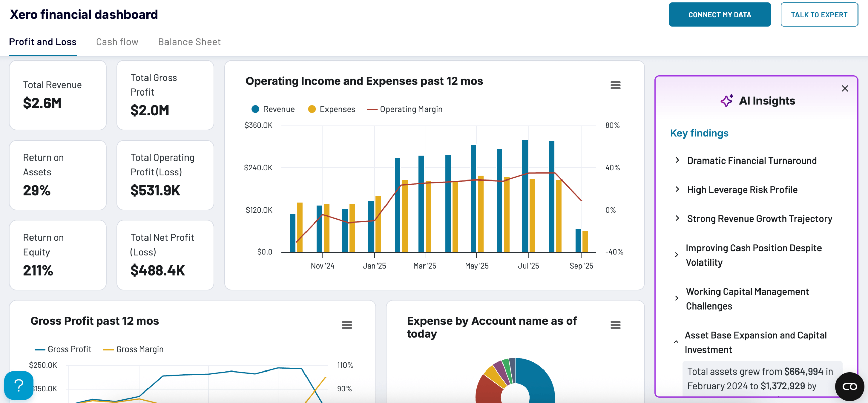Viewport: 868px width, 403px height.
Task: Click the Talk to Expert button
Action: point(819,15)
